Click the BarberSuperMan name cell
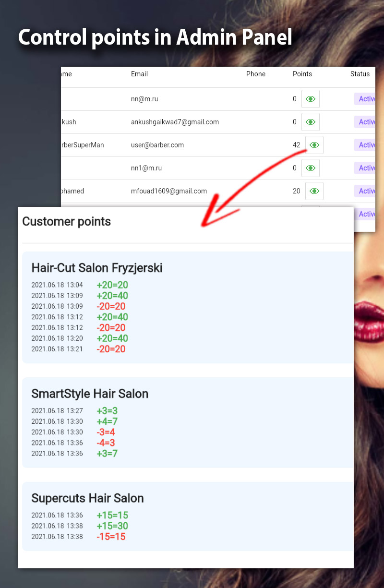 [x=83, y=145]
